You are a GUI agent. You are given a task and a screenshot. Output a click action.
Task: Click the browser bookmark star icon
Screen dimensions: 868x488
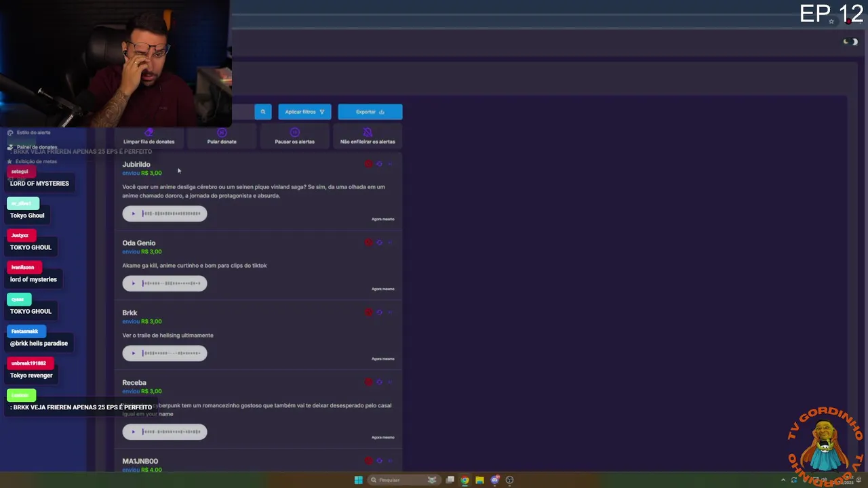831,21
